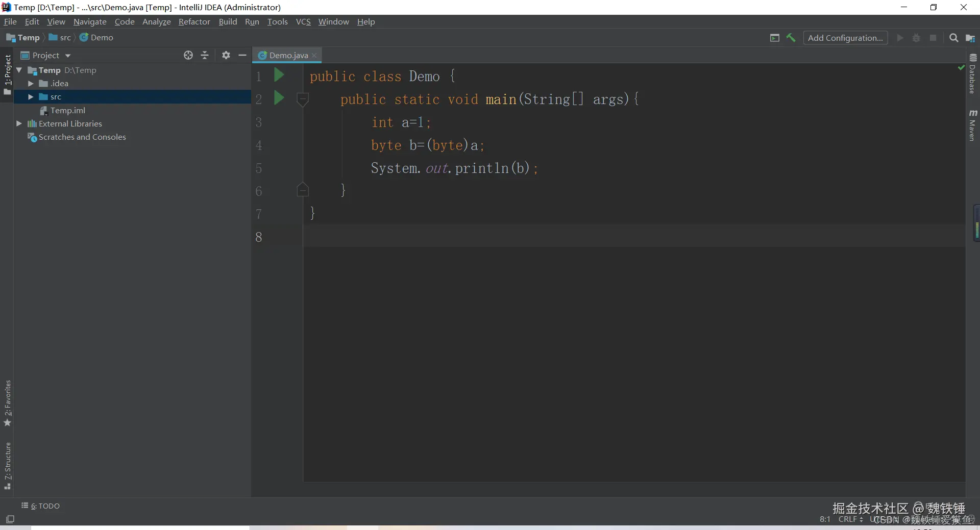Click the far-right toolbar folder icon
980x530 pixels.
pyautogui.click(x=970, y=38)
